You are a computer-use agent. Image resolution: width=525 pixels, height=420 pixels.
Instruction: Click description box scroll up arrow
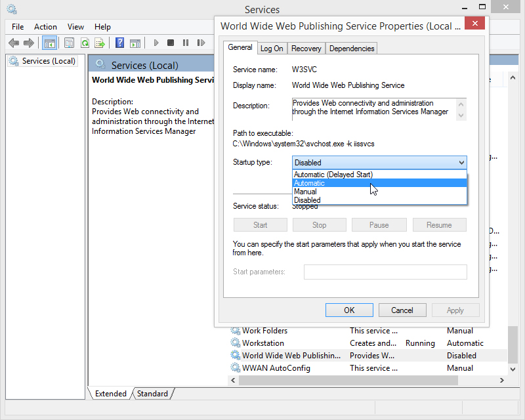(x=461, y=104)
